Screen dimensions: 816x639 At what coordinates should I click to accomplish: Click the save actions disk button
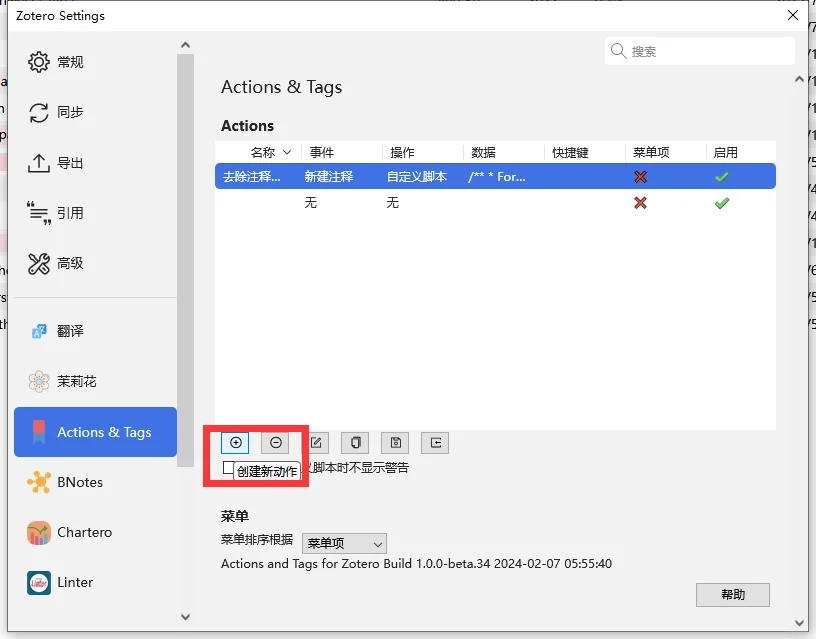pos(396,443)
